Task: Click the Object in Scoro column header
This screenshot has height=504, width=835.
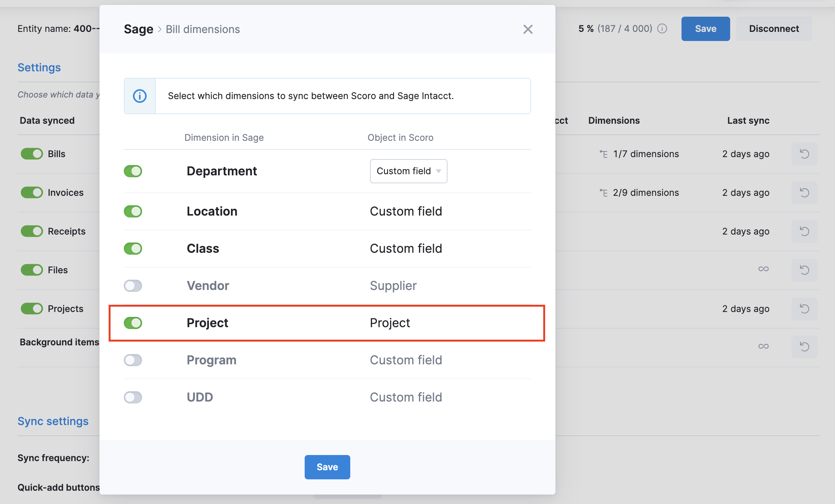Action: (x=400, y=138)
